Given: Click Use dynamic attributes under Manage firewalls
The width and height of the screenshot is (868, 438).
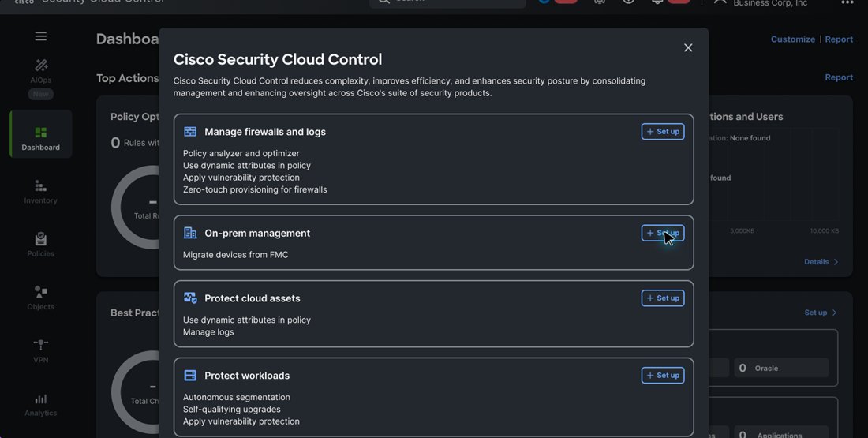Looking at the screenshot, I should [x=247, y=166].
